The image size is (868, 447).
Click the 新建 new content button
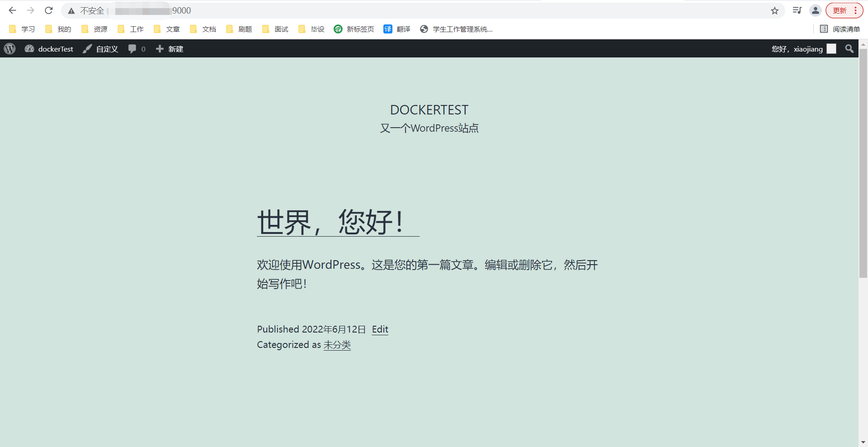tap(170, 49)
